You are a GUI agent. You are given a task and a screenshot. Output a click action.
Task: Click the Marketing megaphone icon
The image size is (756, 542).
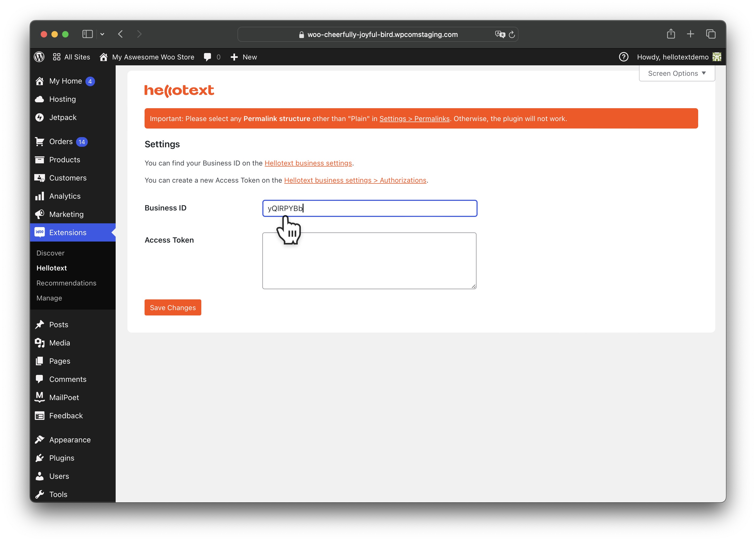click(x=40, y=214)
